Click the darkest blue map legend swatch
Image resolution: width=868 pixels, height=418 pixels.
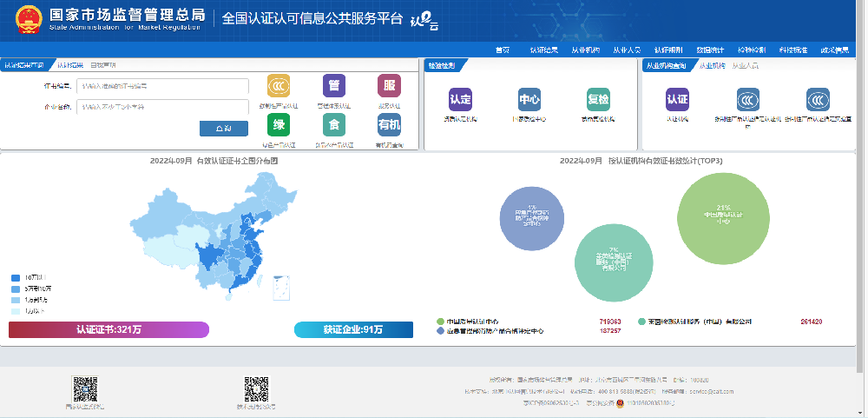[16, 277]
